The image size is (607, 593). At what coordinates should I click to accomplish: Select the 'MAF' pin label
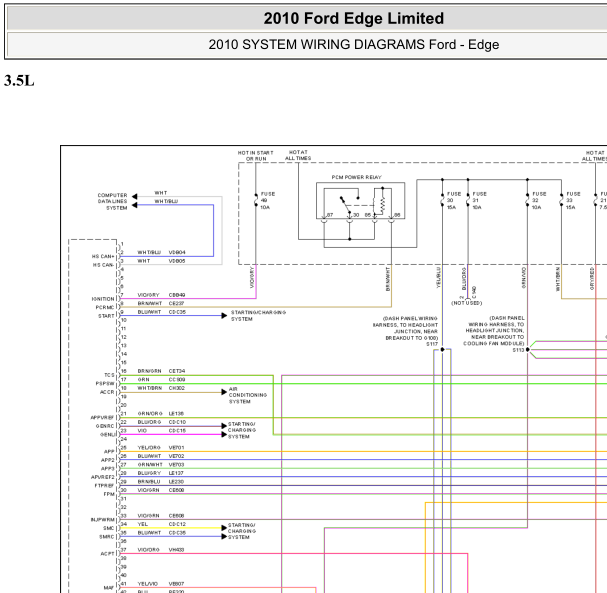tap(109, 588)
